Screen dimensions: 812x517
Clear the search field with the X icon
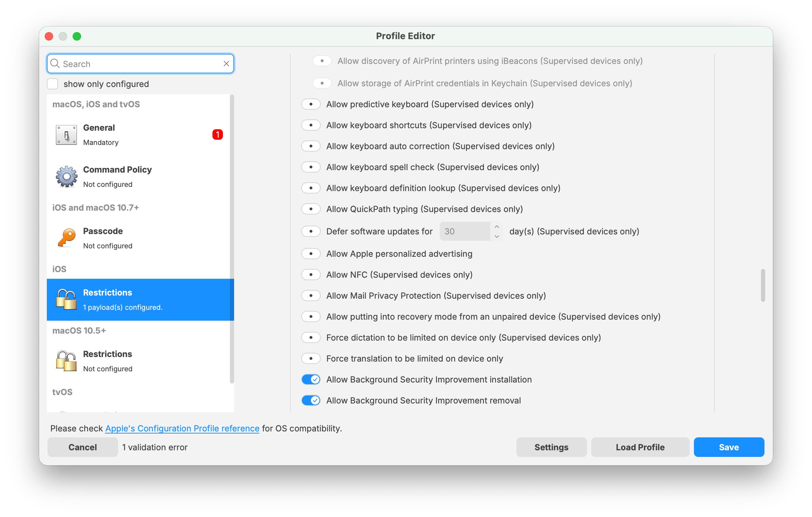(x=226, y=64)
